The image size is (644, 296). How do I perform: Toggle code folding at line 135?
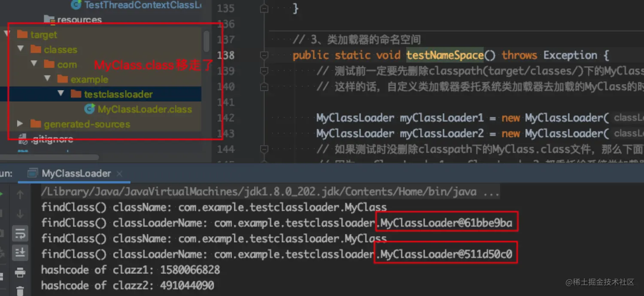(x=264, y=9)
